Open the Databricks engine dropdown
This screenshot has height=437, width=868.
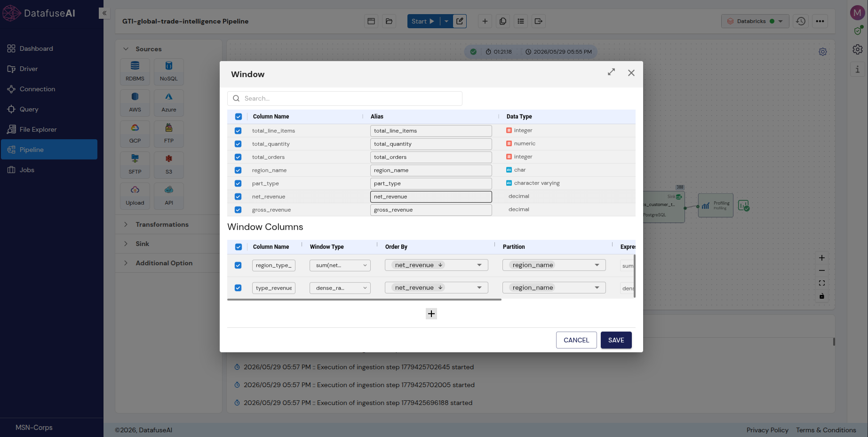[755, 21]
